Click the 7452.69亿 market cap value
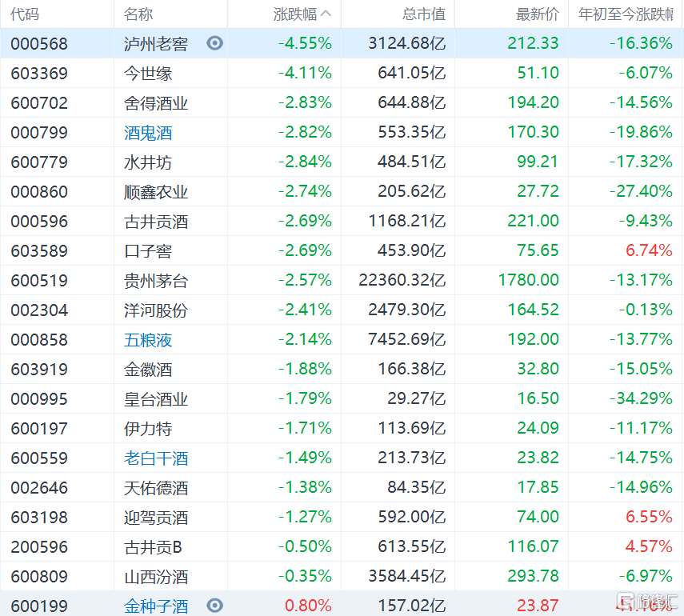The width and height of the screenshot is (684, 616). (x=407, y=339)
